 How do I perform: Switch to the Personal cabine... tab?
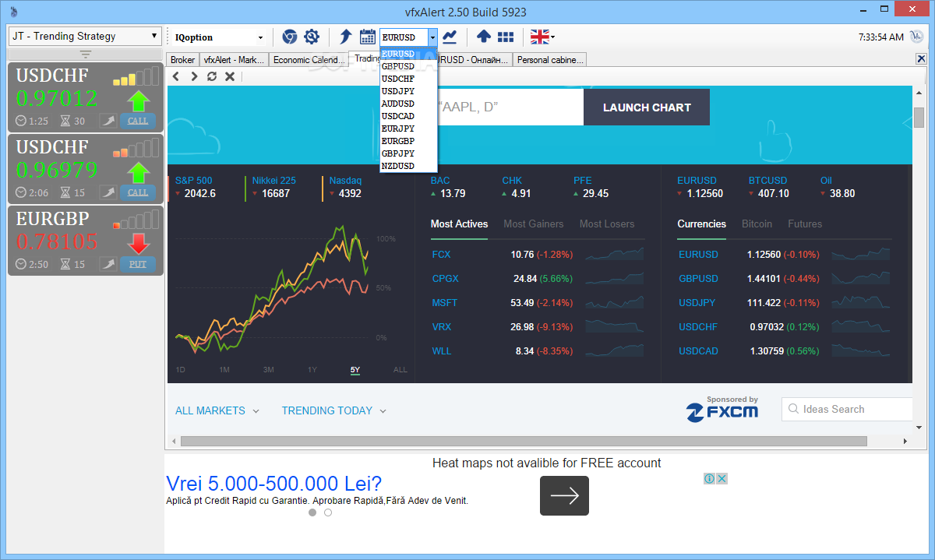click(549, 59)
